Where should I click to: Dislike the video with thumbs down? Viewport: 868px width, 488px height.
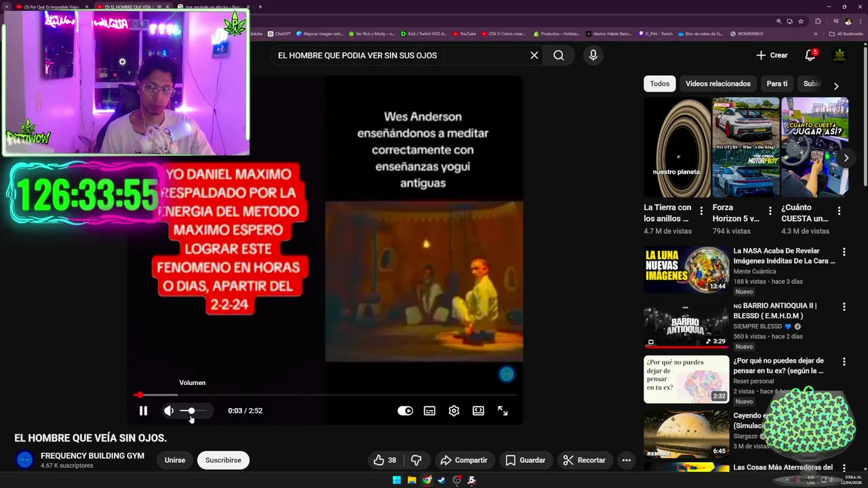coord(416,460)
